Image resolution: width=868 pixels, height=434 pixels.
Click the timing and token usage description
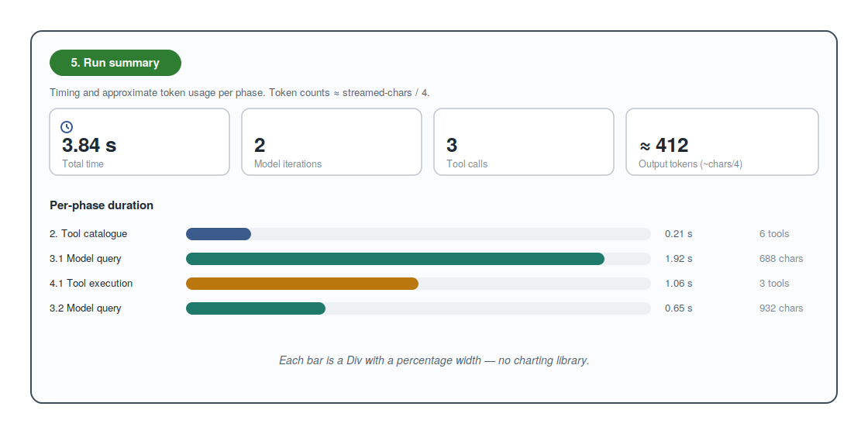[x=239, y=92]
